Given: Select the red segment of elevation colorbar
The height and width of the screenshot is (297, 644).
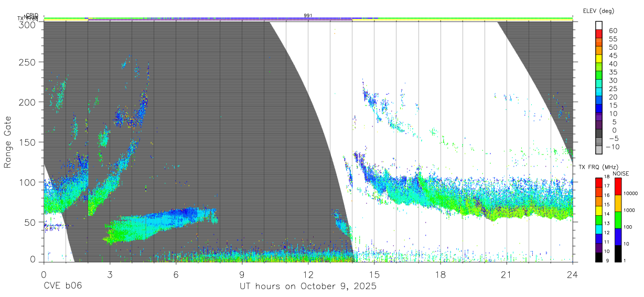Looking at the screenshot, I should pyautogui.click(x=598, y=34).
